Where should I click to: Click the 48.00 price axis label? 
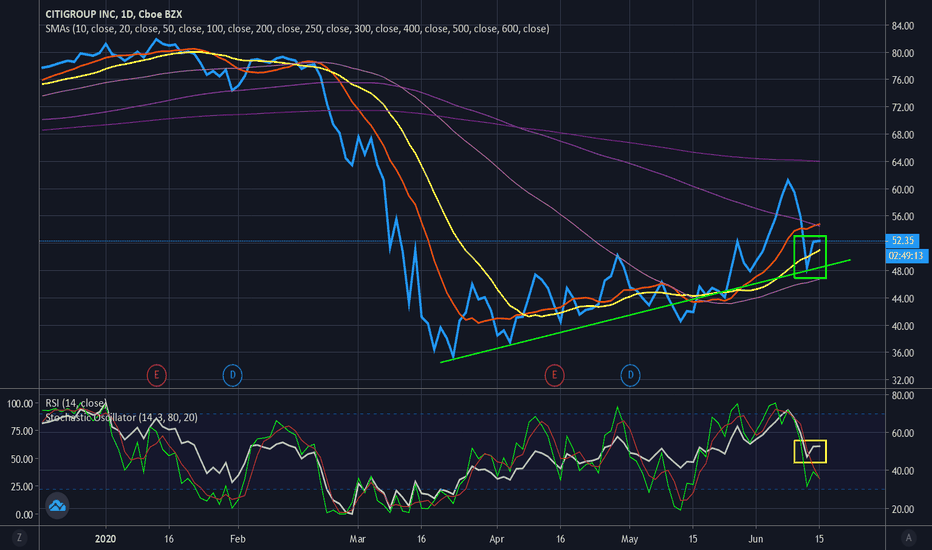click(902, 272)
